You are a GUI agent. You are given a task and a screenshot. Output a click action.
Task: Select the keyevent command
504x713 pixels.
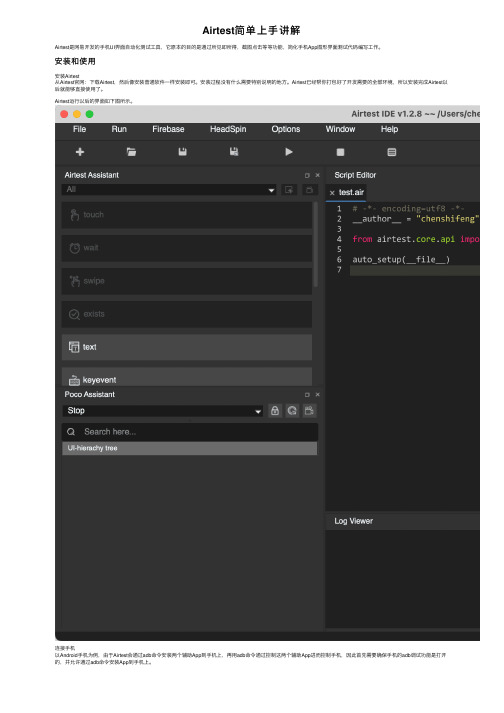pyautogui.click(x=186, y=377)
